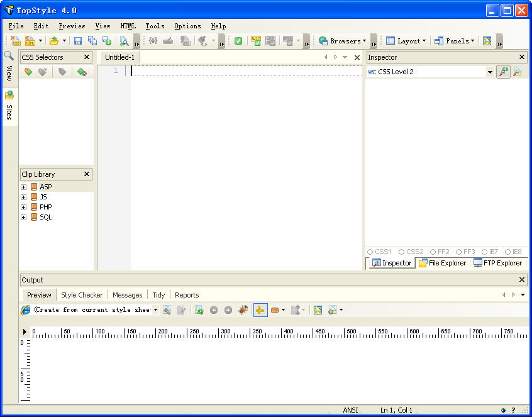Close the CSS Selectors panel
The width and height of the screenshot is (532, 417).
click(x=87, y=57)
